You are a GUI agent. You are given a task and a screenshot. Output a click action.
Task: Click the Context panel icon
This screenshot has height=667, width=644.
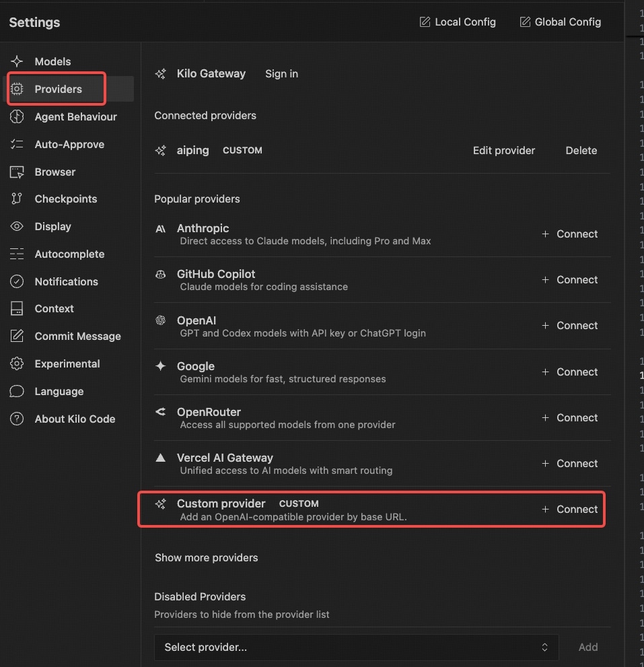click(x=17, y=308)
